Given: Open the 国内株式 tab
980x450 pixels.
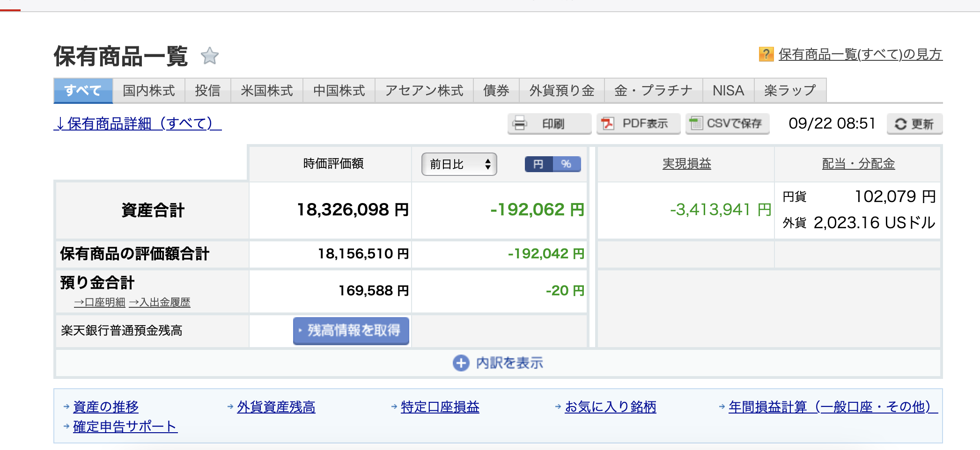Looking at the screenshot, I should (x=149, y=91).
